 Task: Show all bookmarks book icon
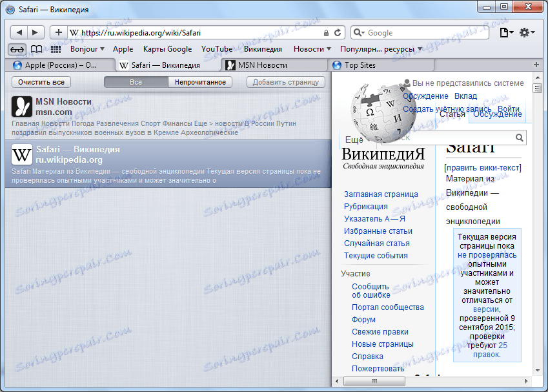(x=36, y=49)
